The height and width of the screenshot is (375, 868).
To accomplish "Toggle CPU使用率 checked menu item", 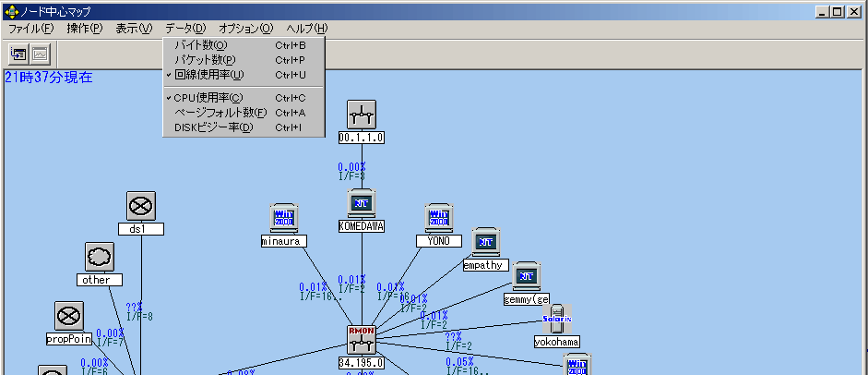I will (x=244, y=98).
